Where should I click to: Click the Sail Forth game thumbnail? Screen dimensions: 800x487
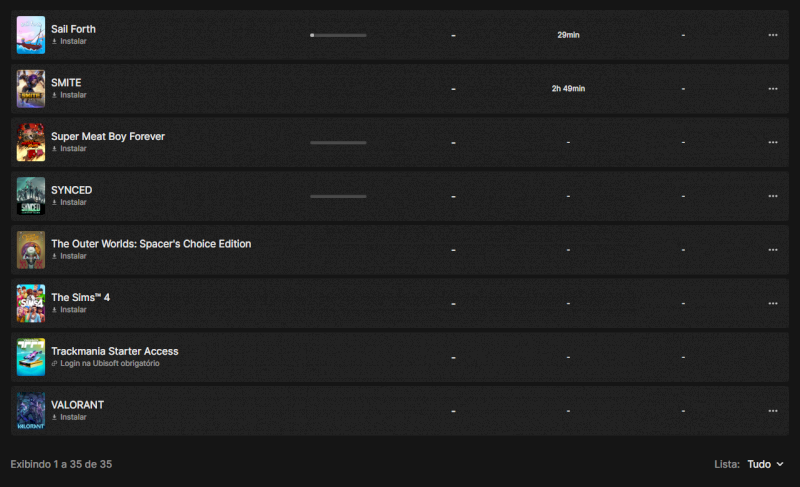(x=31, y=35)
